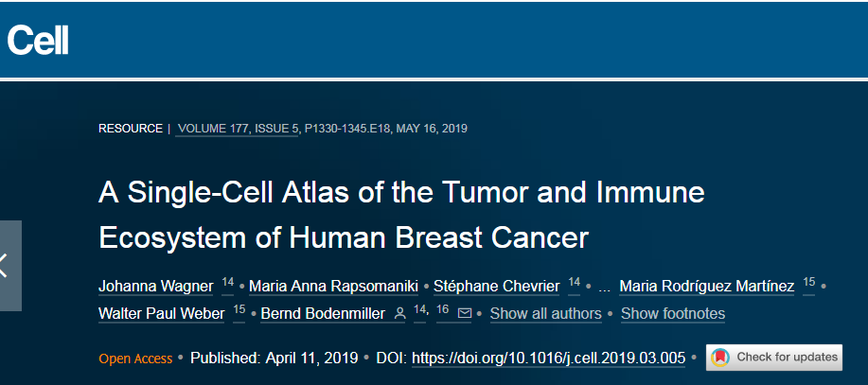Open author Bernd Bodenmiller
The image size is (868, 385).
point(323,314)
